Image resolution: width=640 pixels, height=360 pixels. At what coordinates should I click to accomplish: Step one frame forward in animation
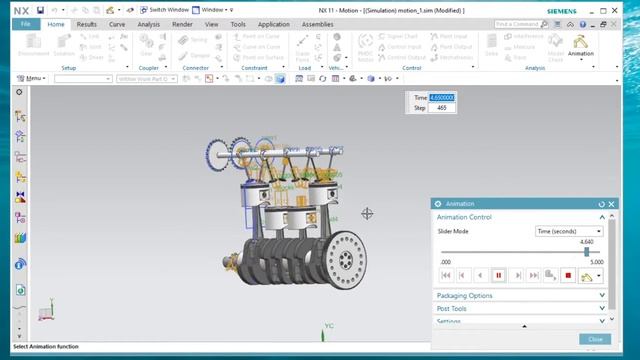[516, 276]
